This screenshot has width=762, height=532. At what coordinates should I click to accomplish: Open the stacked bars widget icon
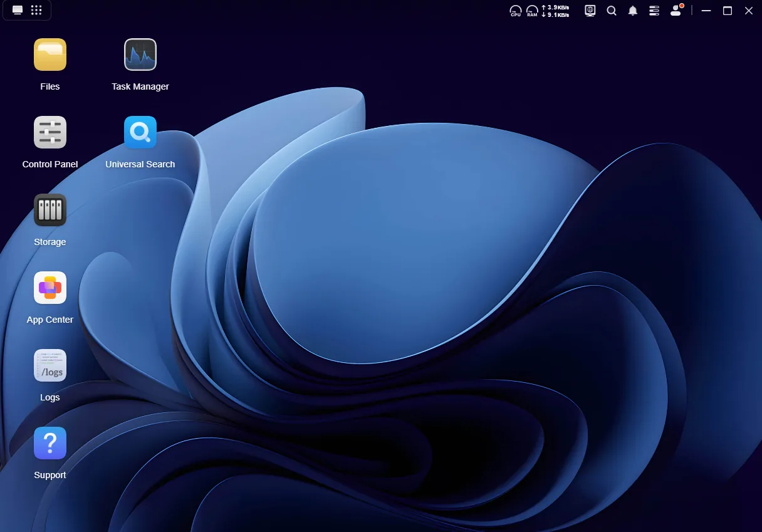point(654,11)
